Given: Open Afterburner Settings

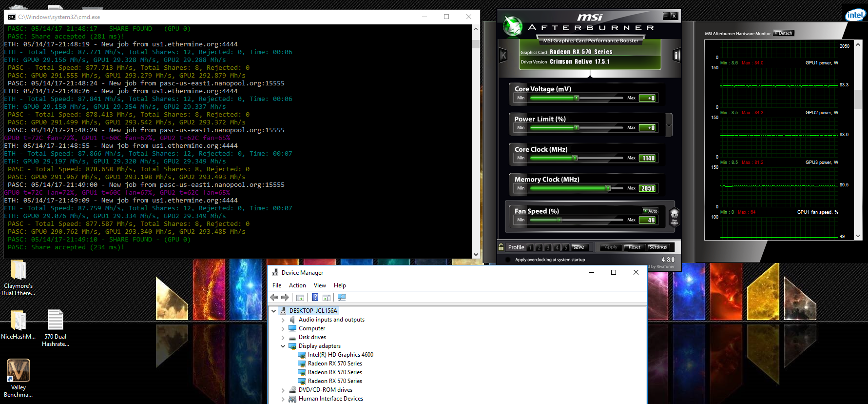Looking at the screenshot, I should coord(657,247).
